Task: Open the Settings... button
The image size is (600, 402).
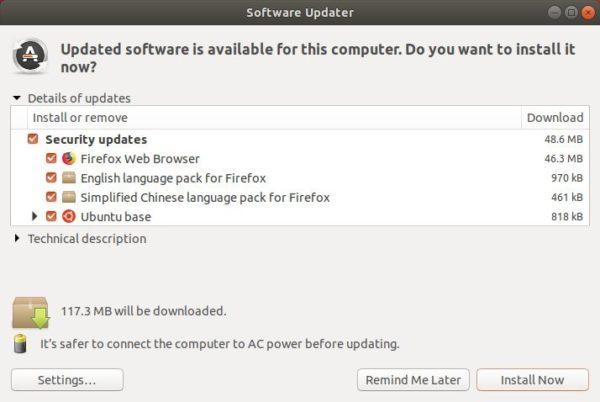Action: click(67, 380)
